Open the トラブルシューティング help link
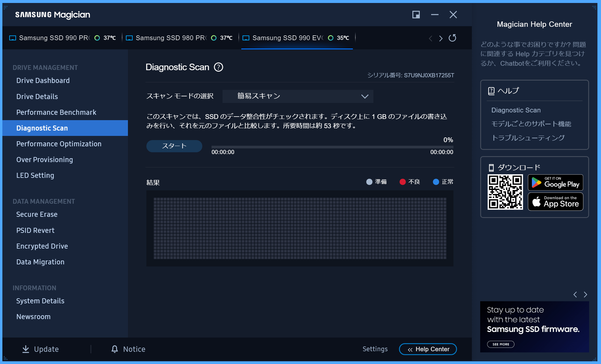The image size is (601, 364). point(528,138)
